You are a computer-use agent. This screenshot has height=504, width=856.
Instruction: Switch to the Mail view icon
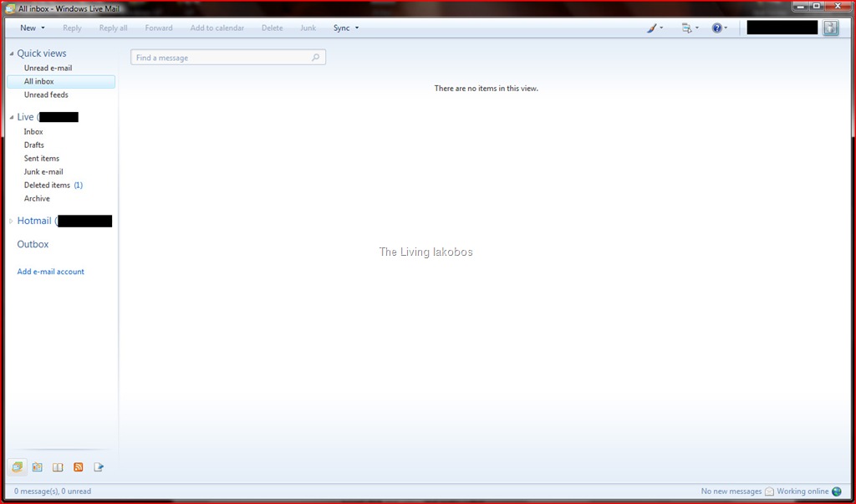tap(18, 467)
